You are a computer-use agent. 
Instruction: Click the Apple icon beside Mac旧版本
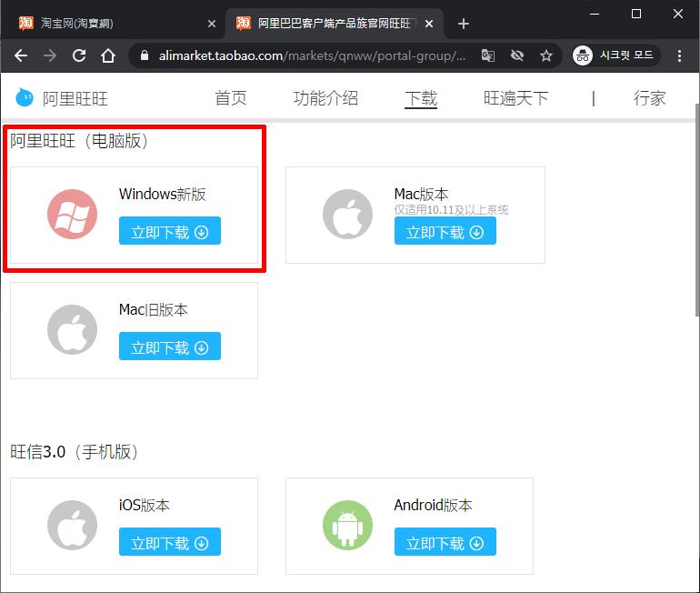(73, 329)
